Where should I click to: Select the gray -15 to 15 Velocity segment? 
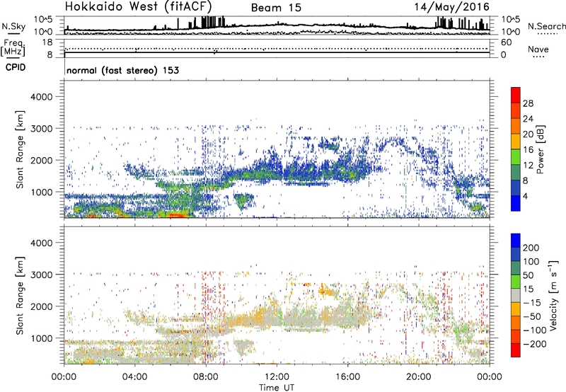click(x=516, y=295)
